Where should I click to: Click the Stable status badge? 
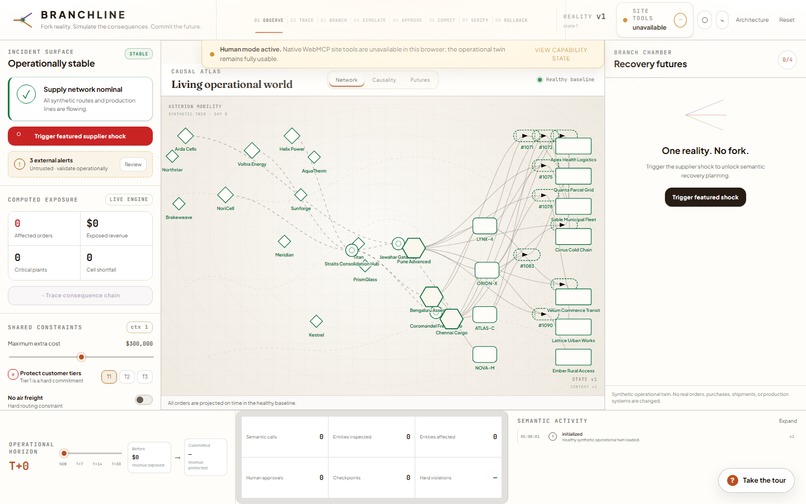[x=139, y=53]
